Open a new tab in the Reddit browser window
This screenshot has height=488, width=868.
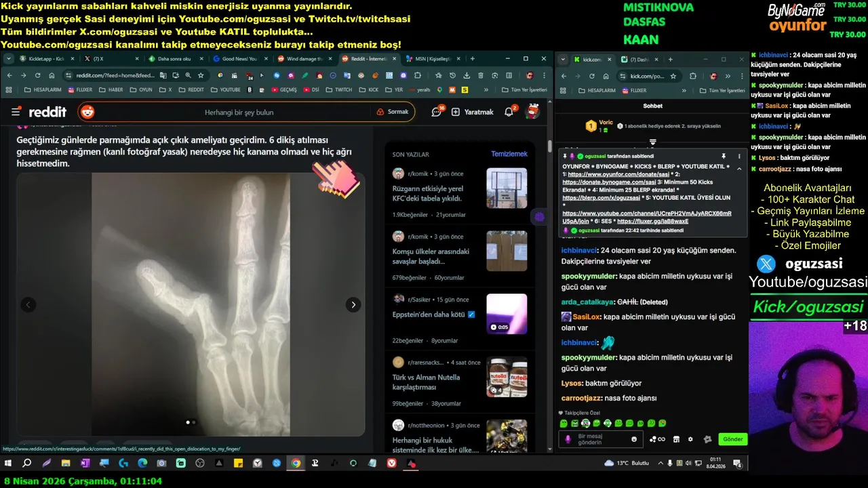click(473, 59)
